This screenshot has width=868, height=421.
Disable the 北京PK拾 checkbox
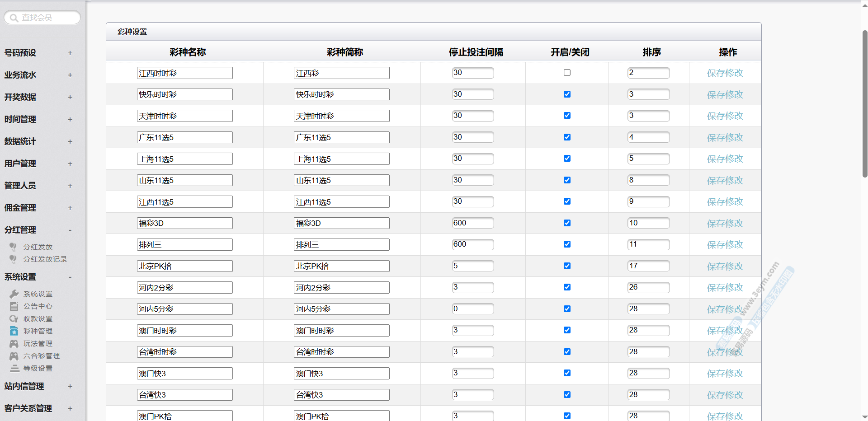[567, 266]
